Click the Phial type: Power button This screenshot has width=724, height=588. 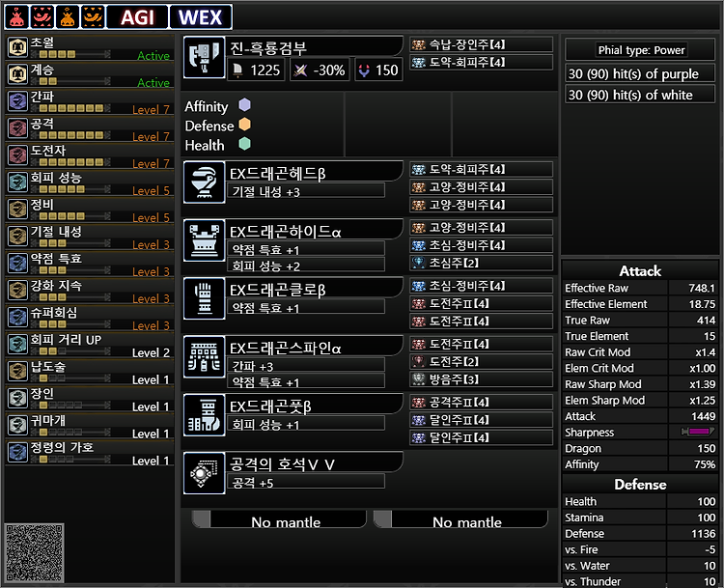640,49
